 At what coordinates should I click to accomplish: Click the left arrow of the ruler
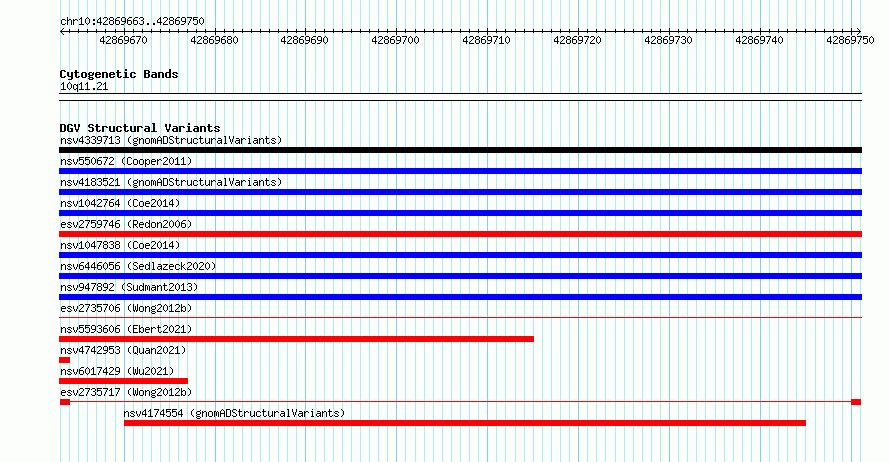(62, 32)
